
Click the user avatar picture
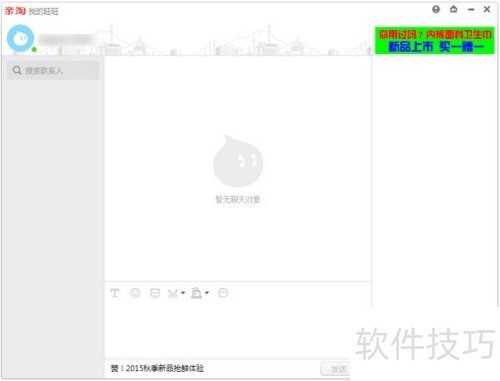(x=21, y=38)
